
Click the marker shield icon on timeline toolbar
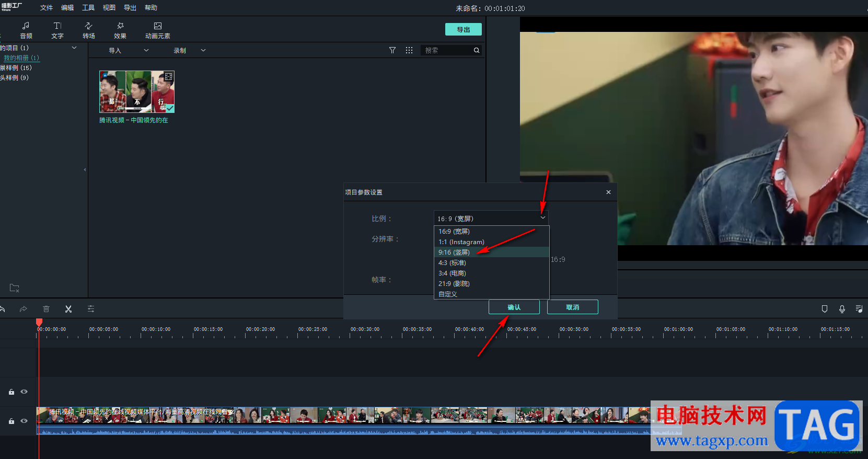[x=825, y=309]
